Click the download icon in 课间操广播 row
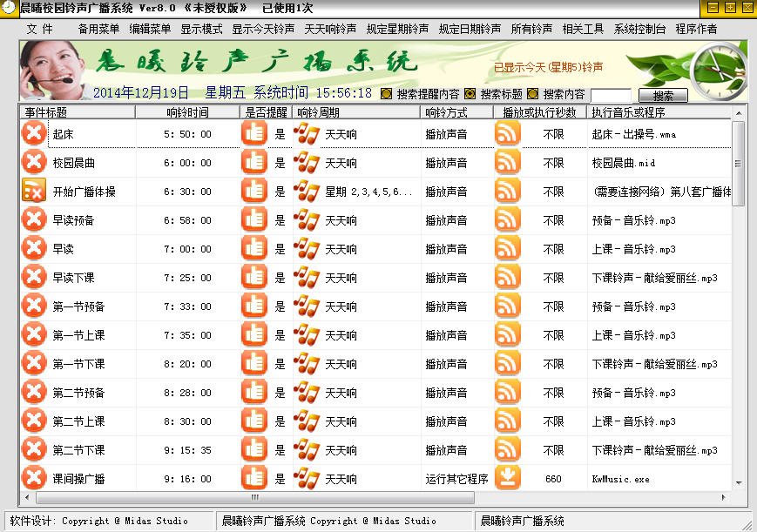757x532 pixels. click(507, 478)
